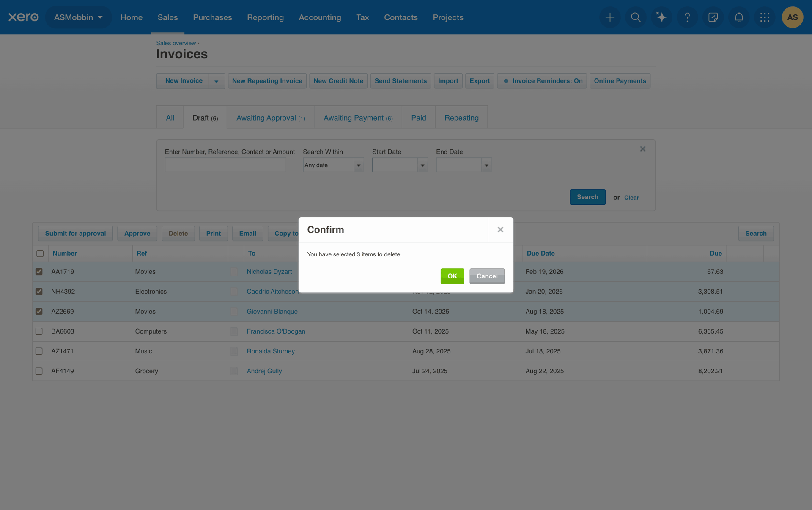Screen dimensions: 812x510
Task: Confirm deletion with the green OK button
Action: coord(452,276)
